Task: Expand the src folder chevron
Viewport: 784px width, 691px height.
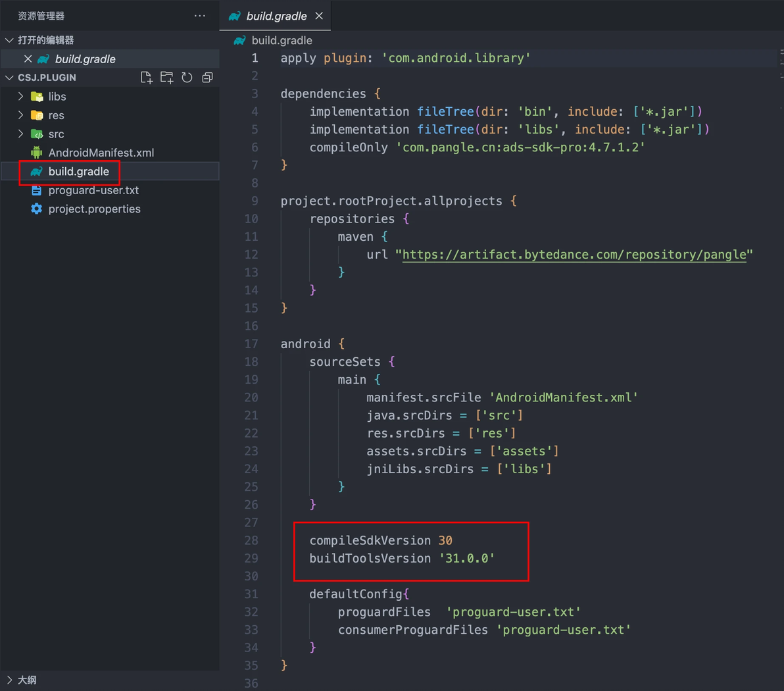Action: tap(20, 134)
